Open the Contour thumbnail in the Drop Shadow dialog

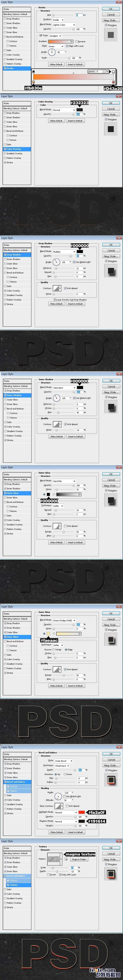coord(56,288)
